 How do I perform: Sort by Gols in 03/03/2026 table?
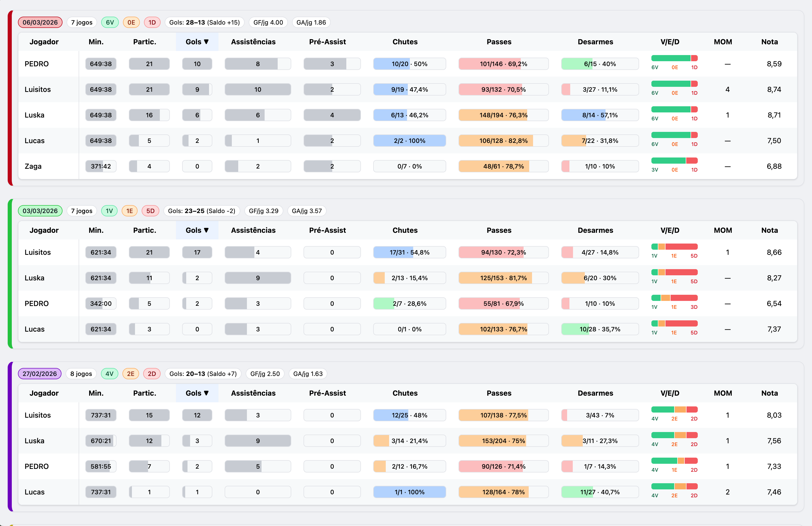[x=197, y=230]
